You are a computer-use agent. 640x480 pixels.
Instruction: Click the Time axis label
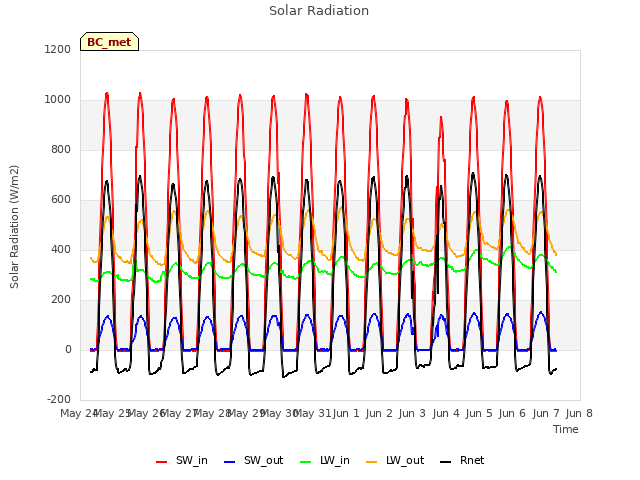[566, 429]
